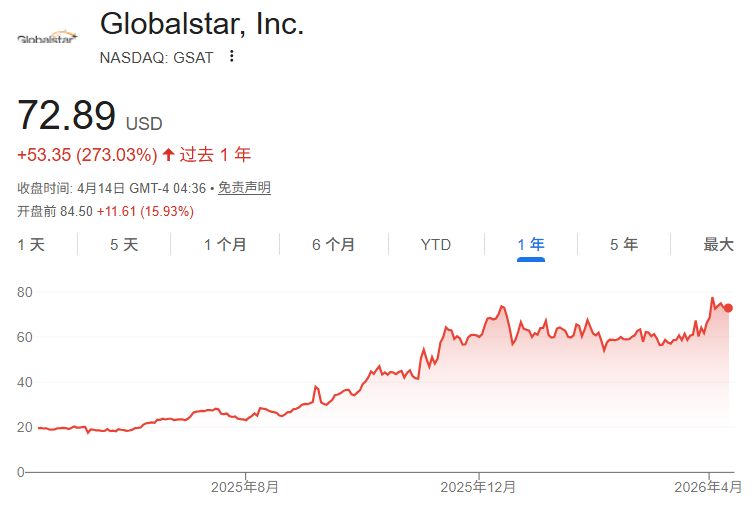Click the 2025年12月 date axis label
The width and height of the screenshot is (754, 513).
coord(479,487)
